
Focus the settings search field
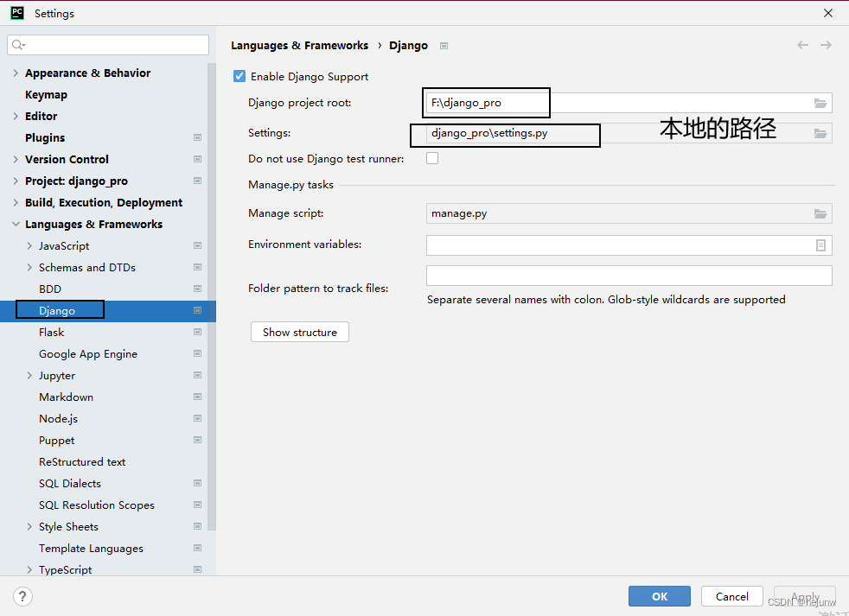pyautogui.click(x=108, y=45)
